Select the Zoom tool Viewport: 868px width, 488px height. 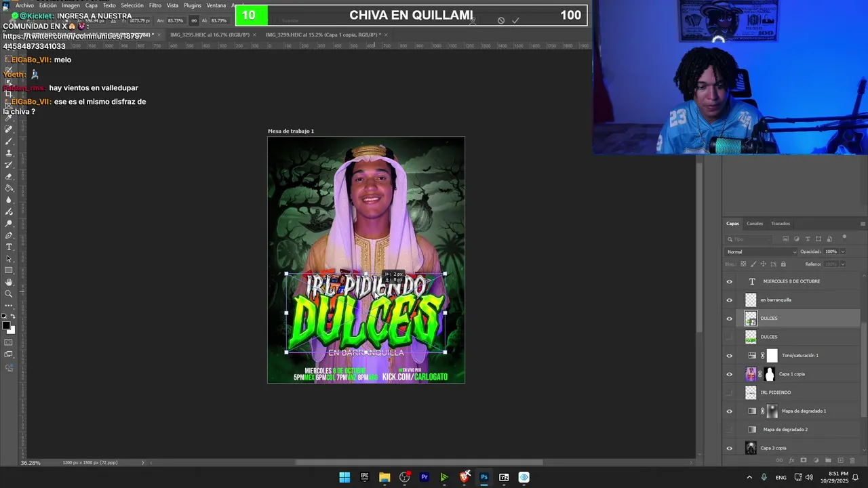pyautogui.click(x=9, y=293)
